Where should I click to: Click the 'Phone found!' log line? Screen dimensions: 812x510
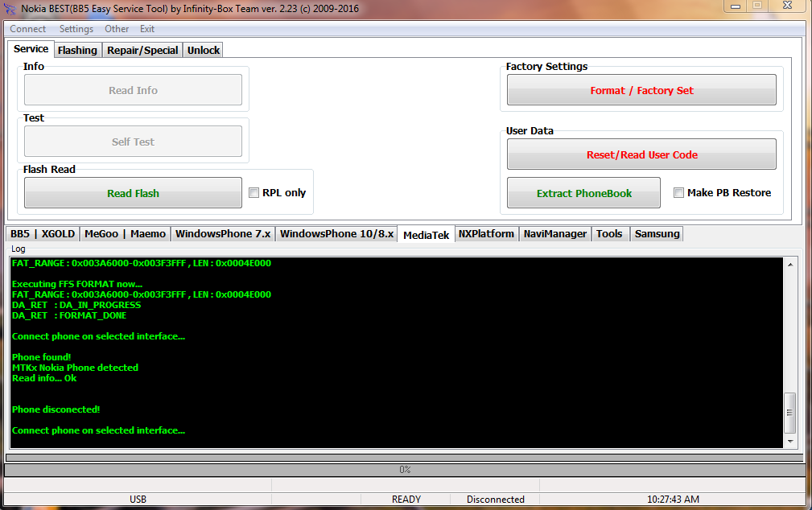point(41,357)
